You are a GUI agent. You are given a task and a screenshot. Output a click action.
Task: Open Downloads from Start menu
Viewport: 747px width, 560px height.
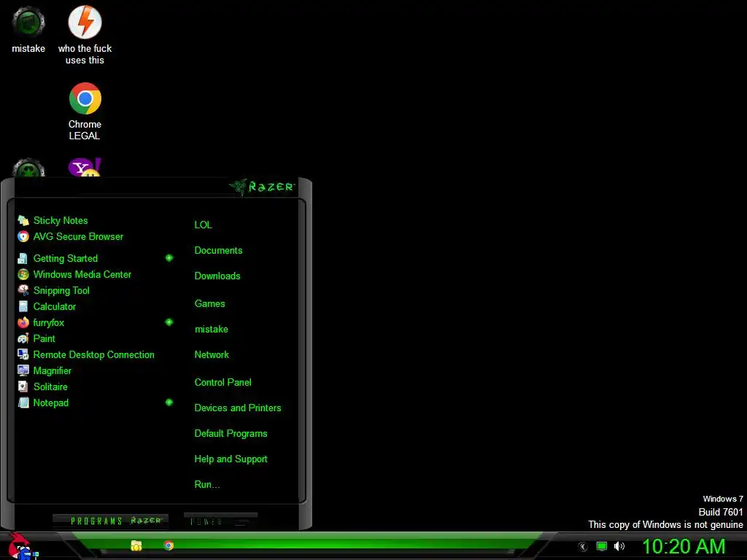pos(217,276)
